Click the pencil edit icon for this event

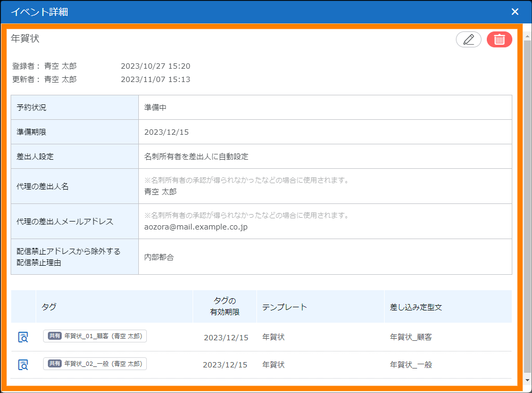[468, 40]
